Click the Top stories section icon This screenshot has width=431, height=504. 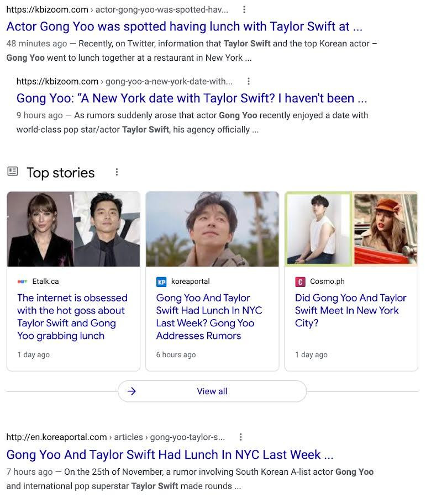coord(12,172)
